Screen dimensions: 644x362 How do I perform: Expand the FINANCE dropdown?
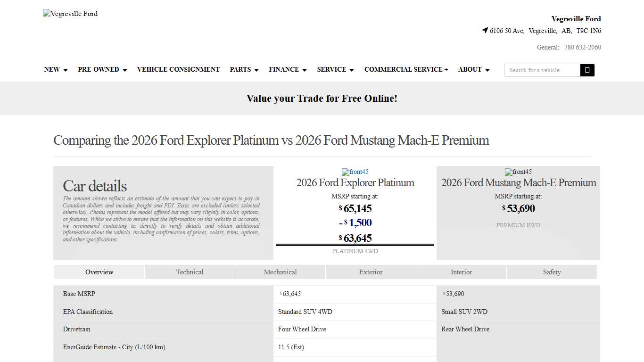[288, 69]
